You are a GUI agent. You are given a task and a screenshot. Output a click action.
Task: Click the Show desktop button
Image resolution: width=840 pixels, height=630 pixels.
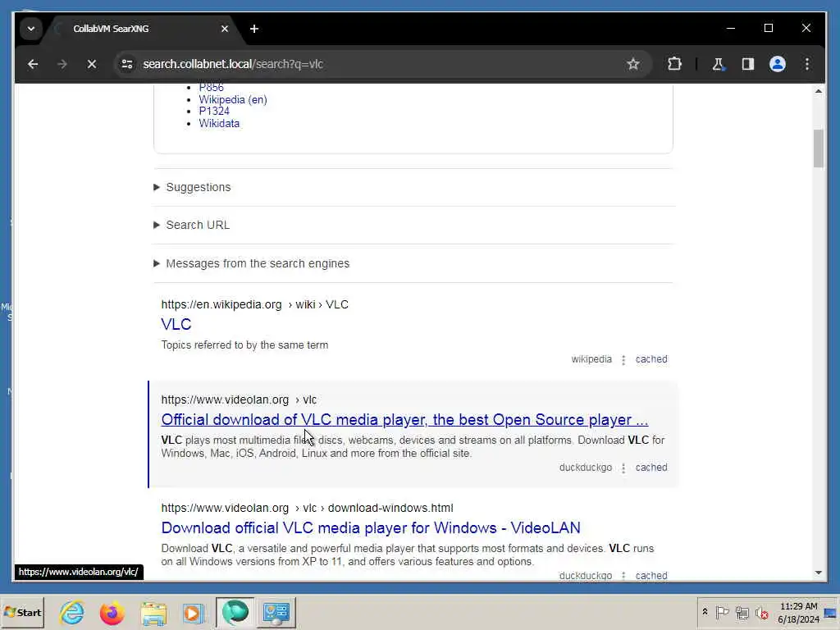point(831,613)
